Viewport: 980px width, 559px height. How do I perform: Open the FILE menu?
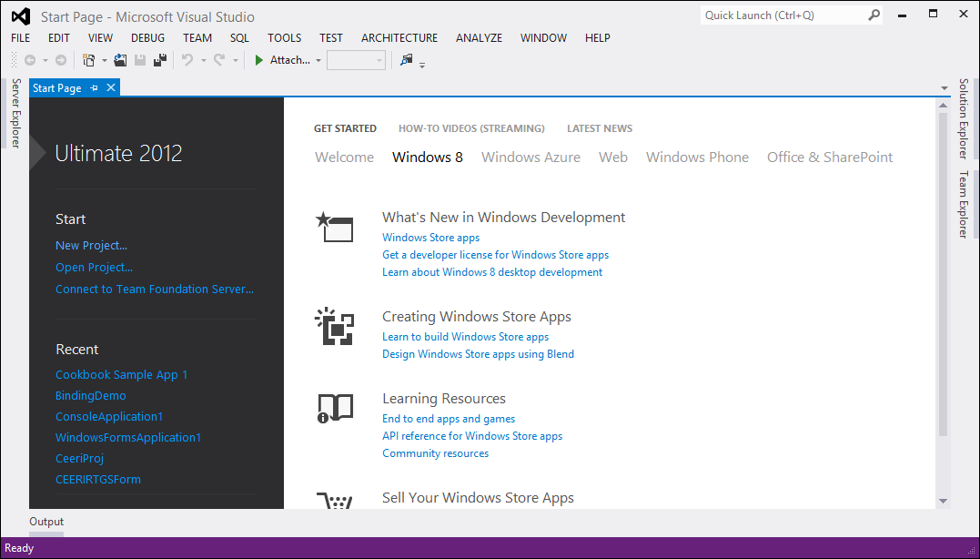point(21,37)
